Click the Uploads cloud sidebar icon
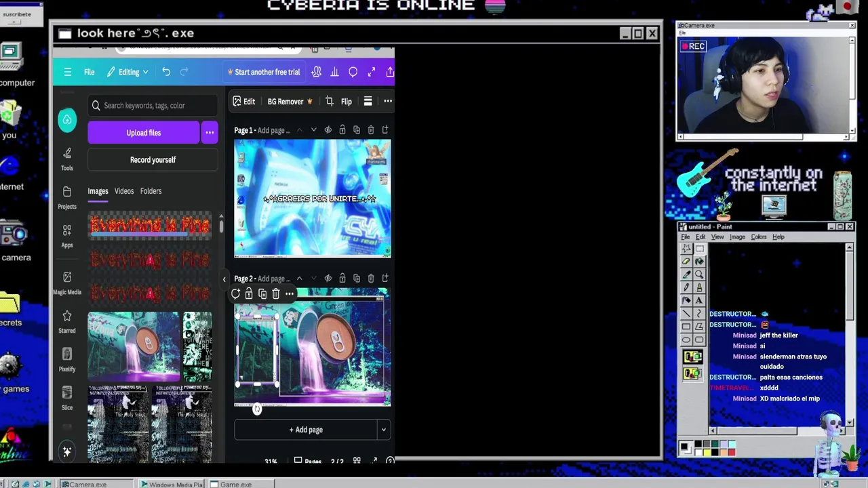 67,120
